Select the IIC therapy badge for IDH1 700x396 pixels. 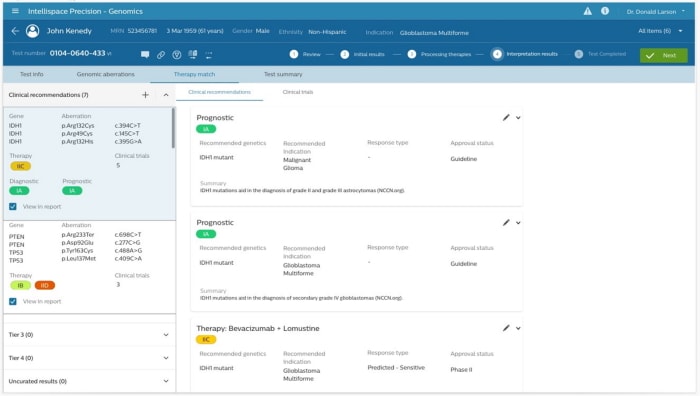tap(20, 166)
